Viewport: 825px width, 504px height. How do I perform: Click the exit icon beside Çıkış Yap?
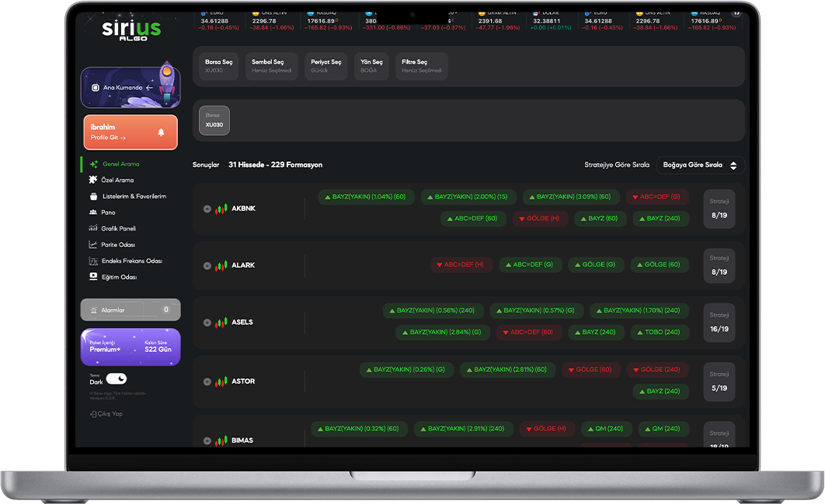click(x=93, y=414)
